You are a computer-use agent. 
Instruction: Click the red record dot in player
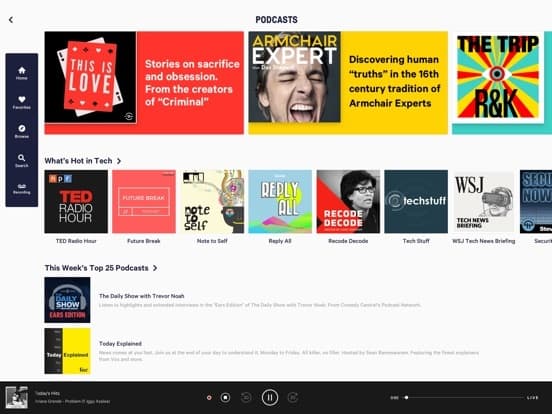click(209, 397)
